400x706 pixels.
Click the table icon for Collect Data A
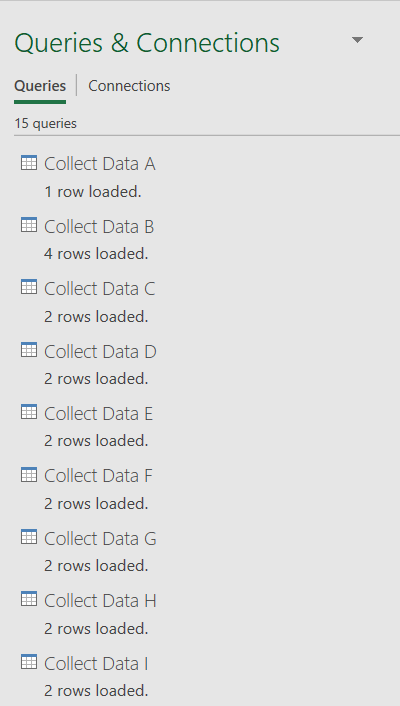[29, 163]
